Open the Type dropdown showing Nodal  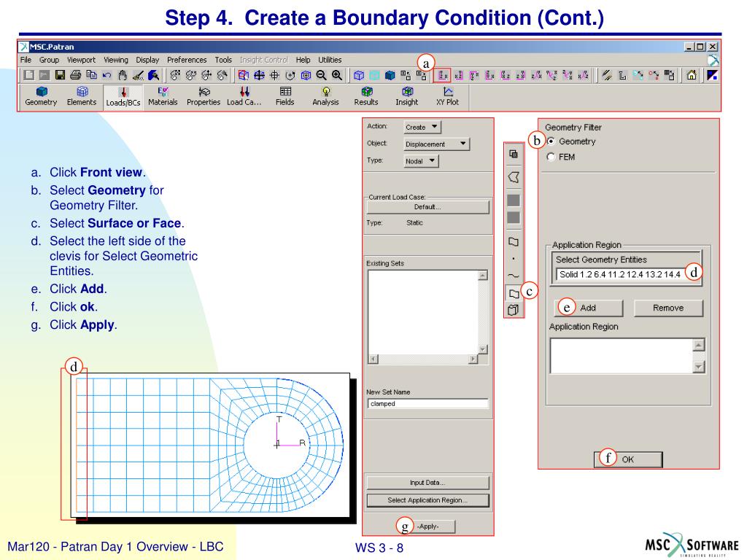421,161
